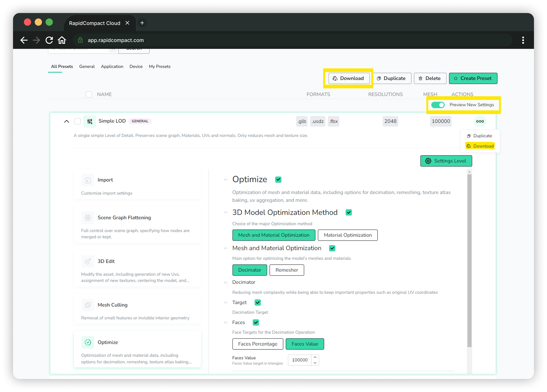Click the browser forward arrow

point(36,40)
